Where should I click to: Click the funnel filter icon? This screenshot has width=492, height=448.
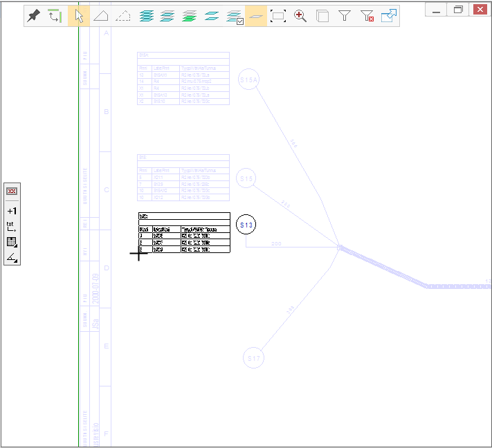(345, 16)
